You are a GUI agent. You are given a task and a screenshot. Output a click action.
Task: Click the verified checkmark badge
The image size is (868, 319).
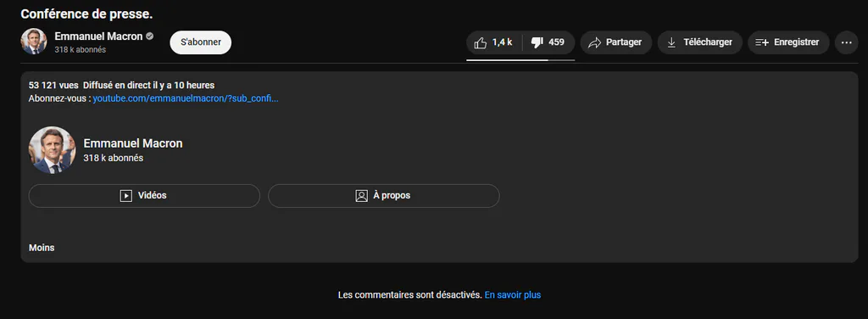click(149, 36)
